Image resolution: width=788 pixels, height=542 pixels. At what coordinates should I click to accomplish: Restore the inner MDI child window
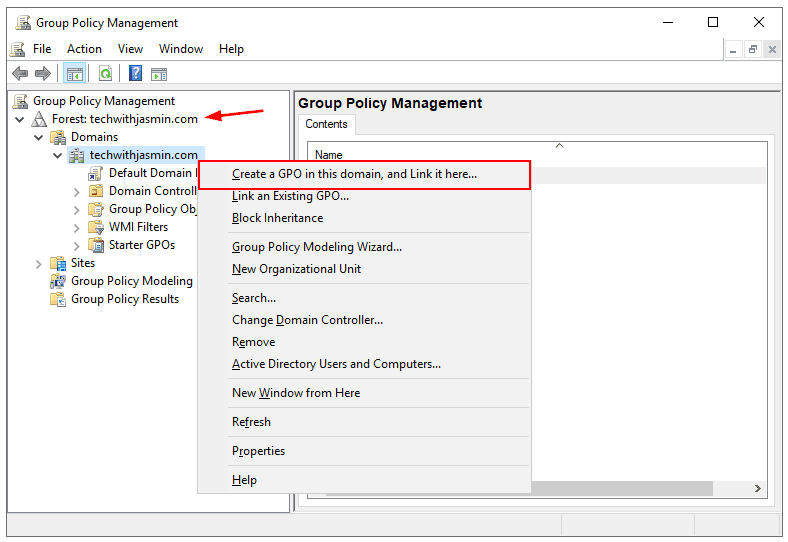click(753, 50)
